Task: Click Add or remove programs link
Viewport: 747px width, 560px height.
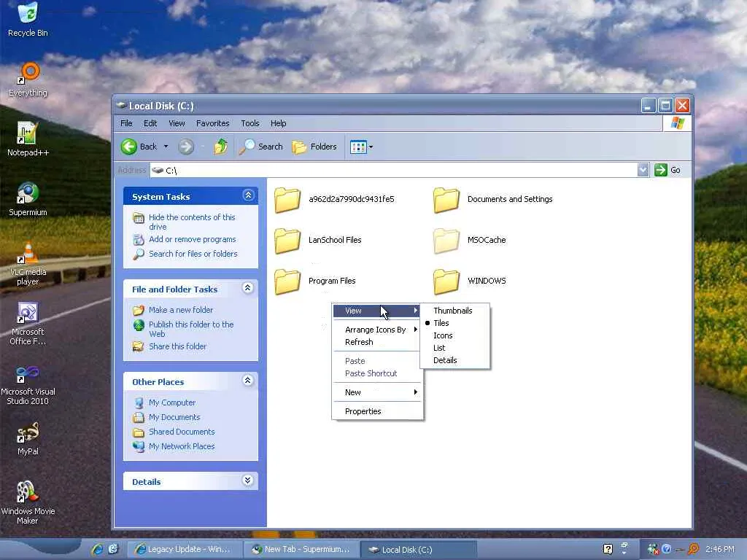Action: click(193, 239)
